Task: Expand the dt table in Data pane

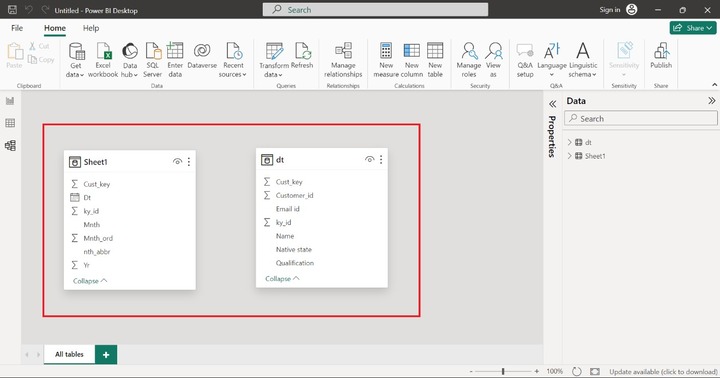Action: click(569, 142)
